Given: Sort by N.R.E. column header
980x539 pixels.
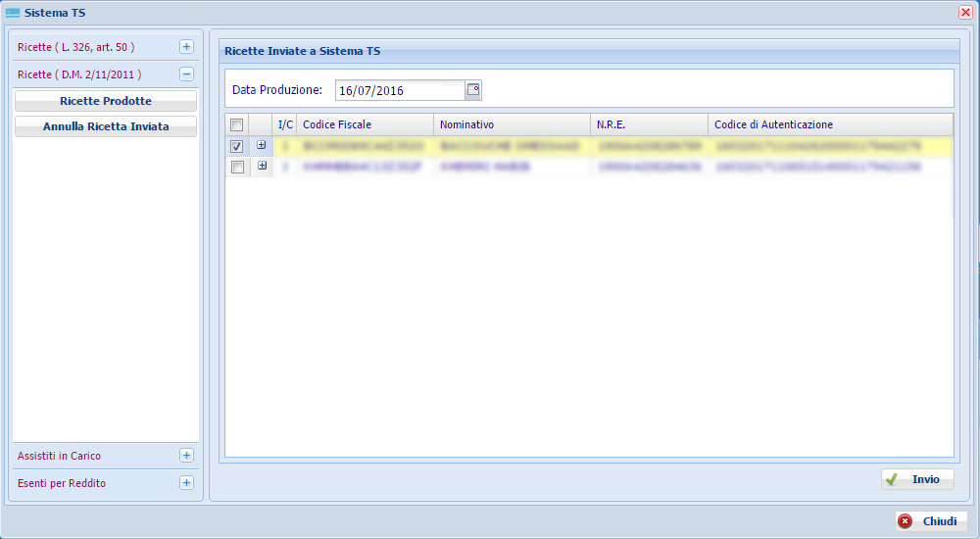Looking at the screenshot, I should pyautogui.click(x=647, y=125).
